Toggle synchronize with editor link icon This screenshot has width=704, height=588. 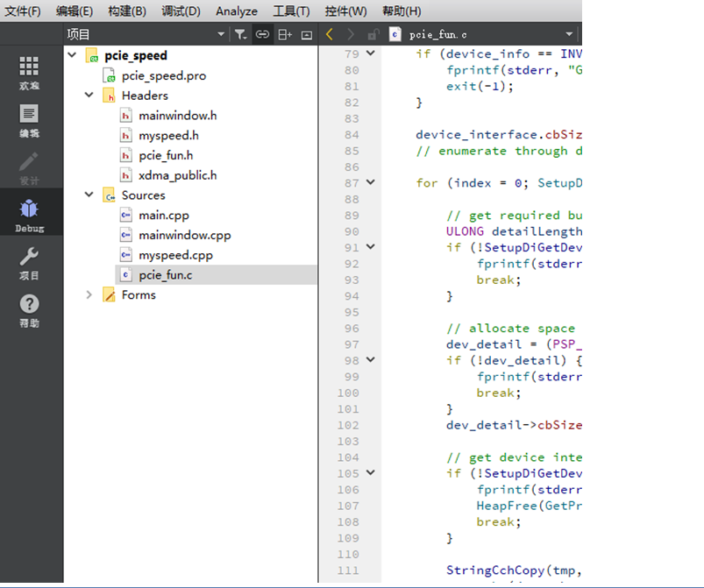262,34
